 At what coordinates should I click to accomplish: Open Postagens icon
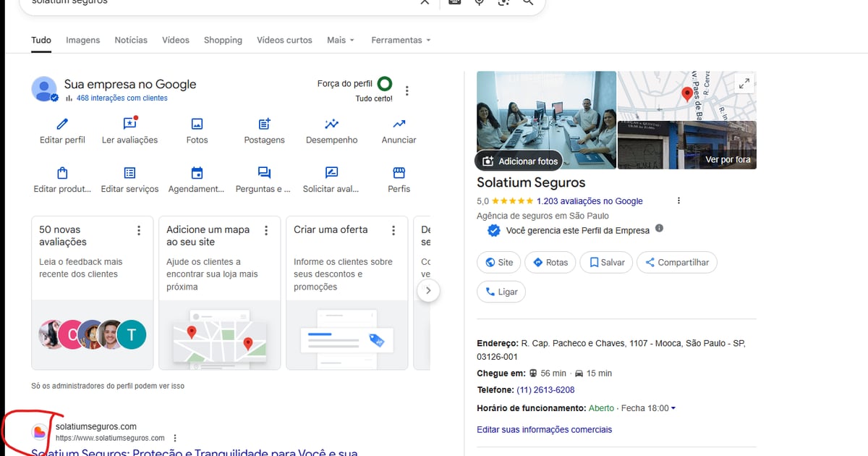pyautogui.click(x=264, y=124)
